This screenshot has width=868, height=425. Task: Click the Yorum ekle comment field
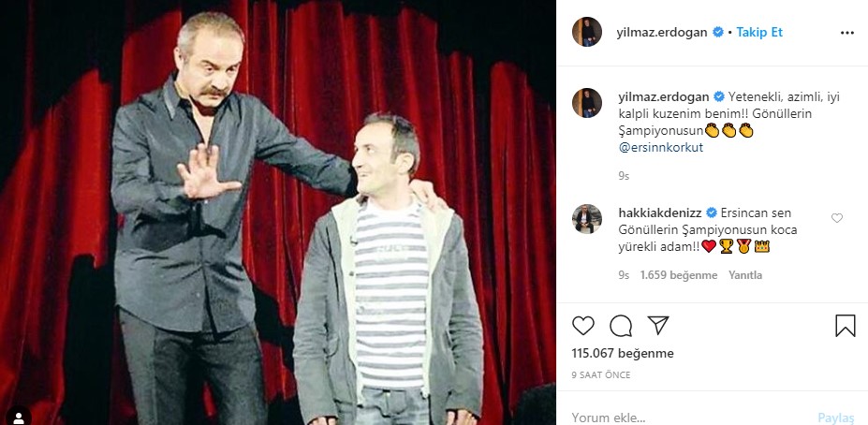tap(689, 418)
